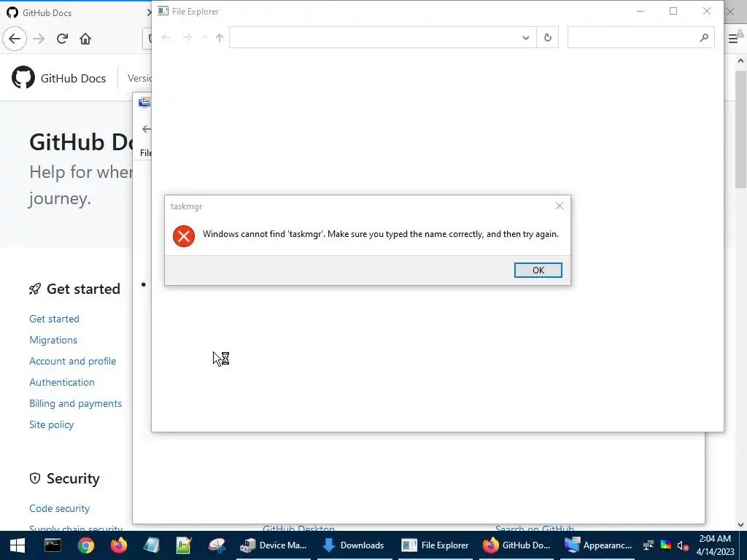Image resolution: width=747 pixels, height=560 pixels.
Task: Open the recent locations chevron in File Explorer
Action: [204, 38]
